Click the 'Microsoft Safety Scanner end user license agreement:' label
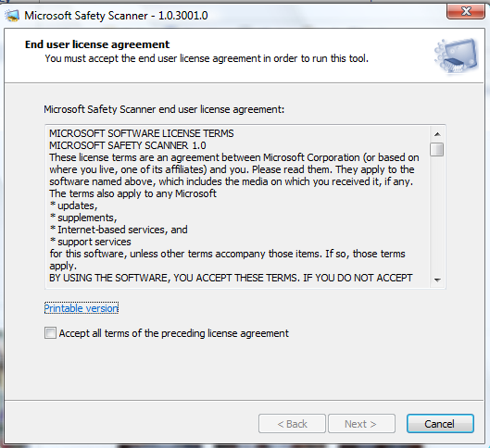The width and height of the screenshot is (490, 448). click(x=164, y=109)
